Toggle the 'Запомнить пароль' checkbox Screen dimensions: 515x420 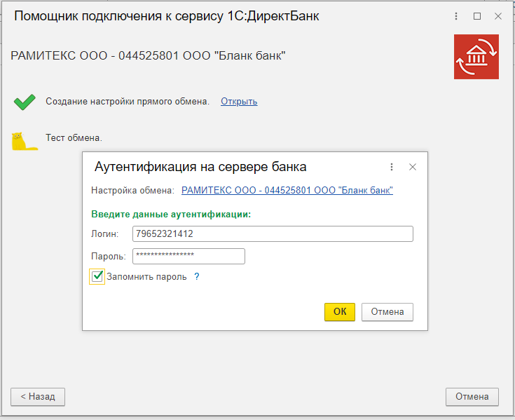click(x=97, y=277)
